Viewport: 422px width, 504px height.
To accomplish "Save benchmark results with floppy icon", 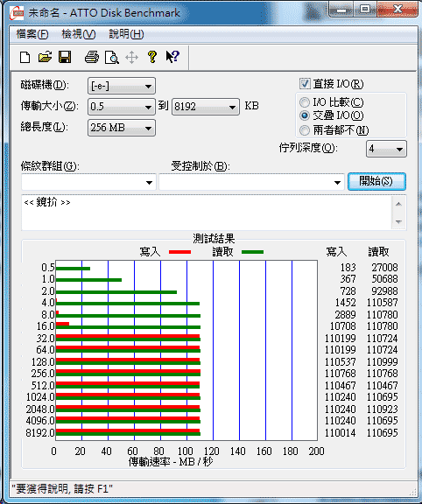I will [x=65, y=57].
